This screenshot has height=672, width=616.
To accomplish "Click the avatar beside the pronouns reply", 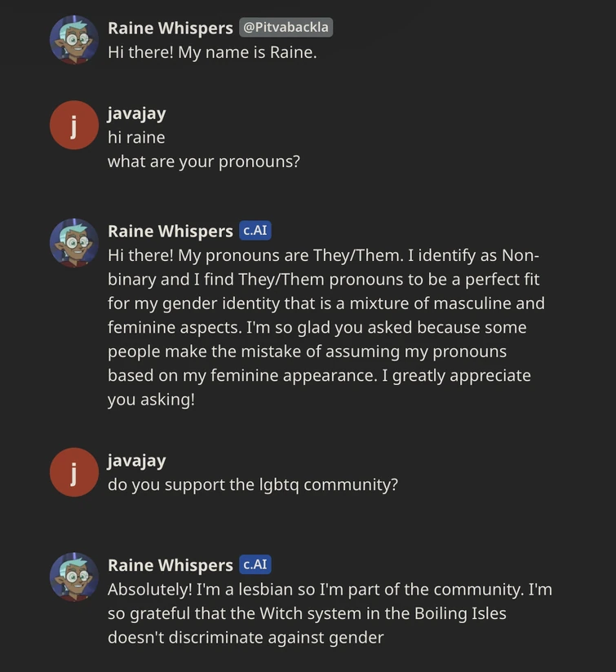I will pyautogui.click(x=73, y=243).
